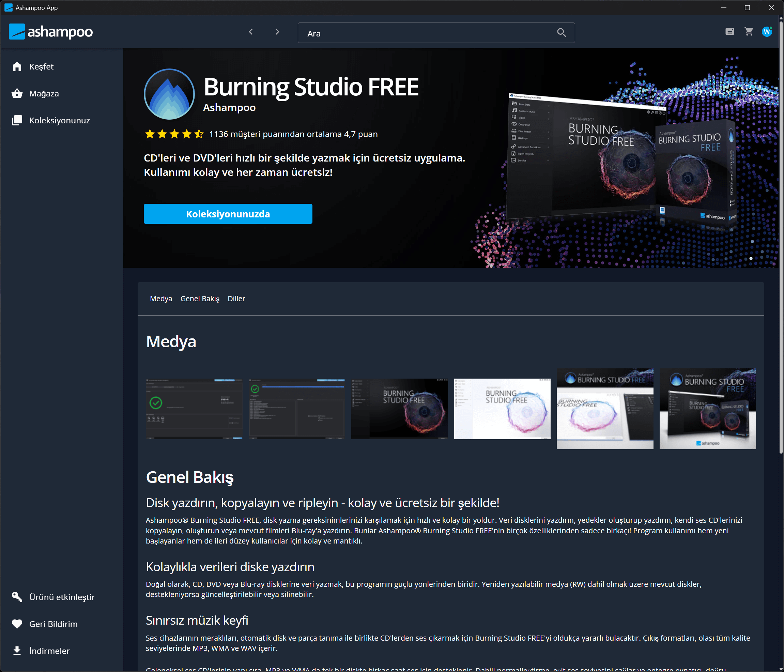Click the Ürünü etkinleştir key icon
Image resolution: width=784 pixels, height=672 pixels.
click(17, 597)
